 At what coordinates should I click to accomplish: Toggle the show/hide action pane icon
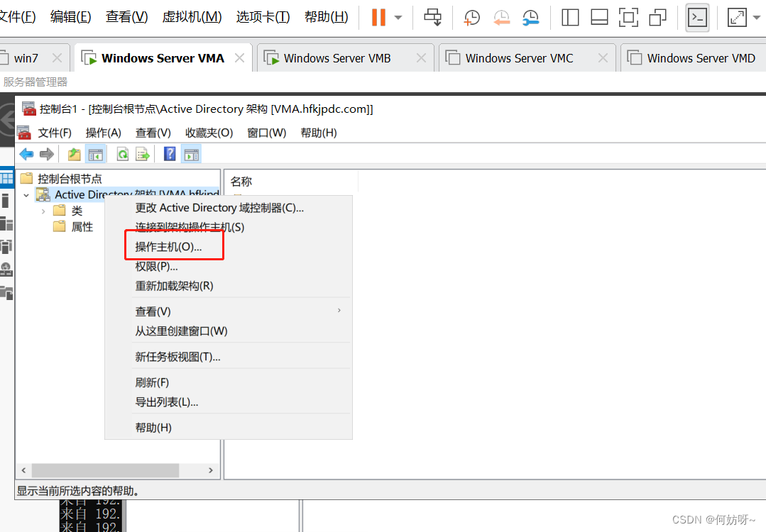coord(191,154)
